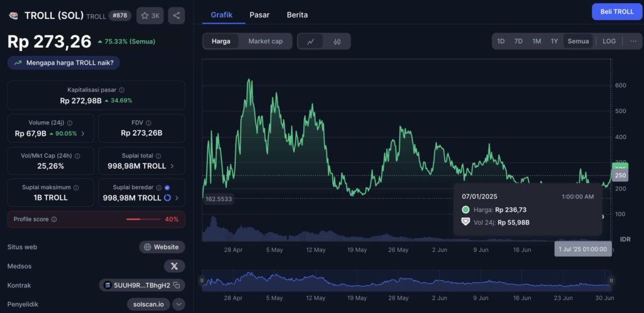Show info icon for Profile score
This screenshot has width=644, height=313.
[54, 219]
